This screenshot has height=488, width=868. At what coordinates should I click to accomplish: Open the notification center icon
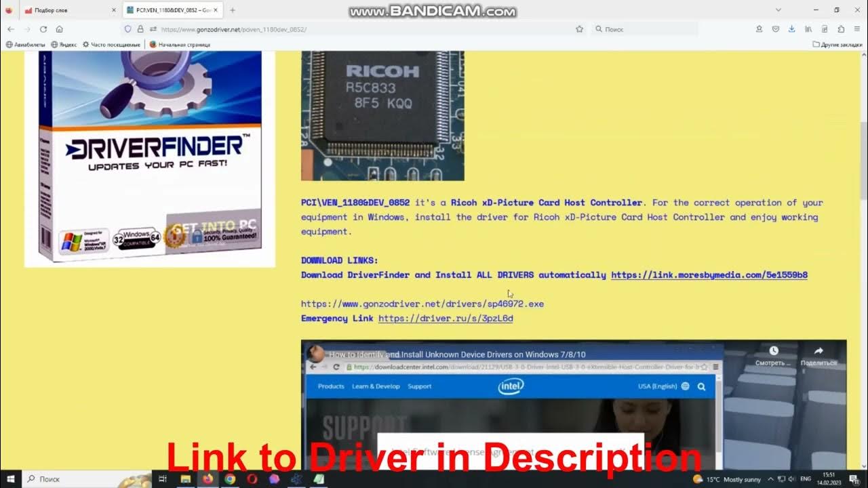click(854, 479)
